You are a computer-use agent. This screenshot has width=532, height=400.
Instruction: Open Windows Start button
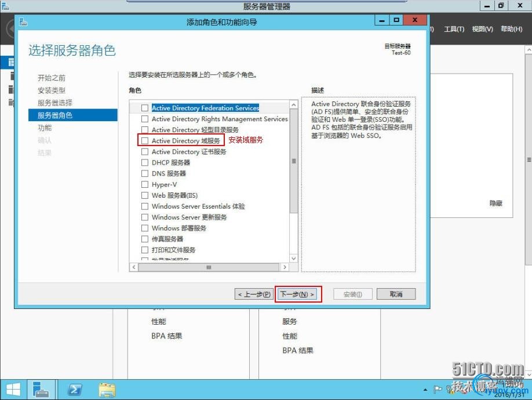pos(13,390)
